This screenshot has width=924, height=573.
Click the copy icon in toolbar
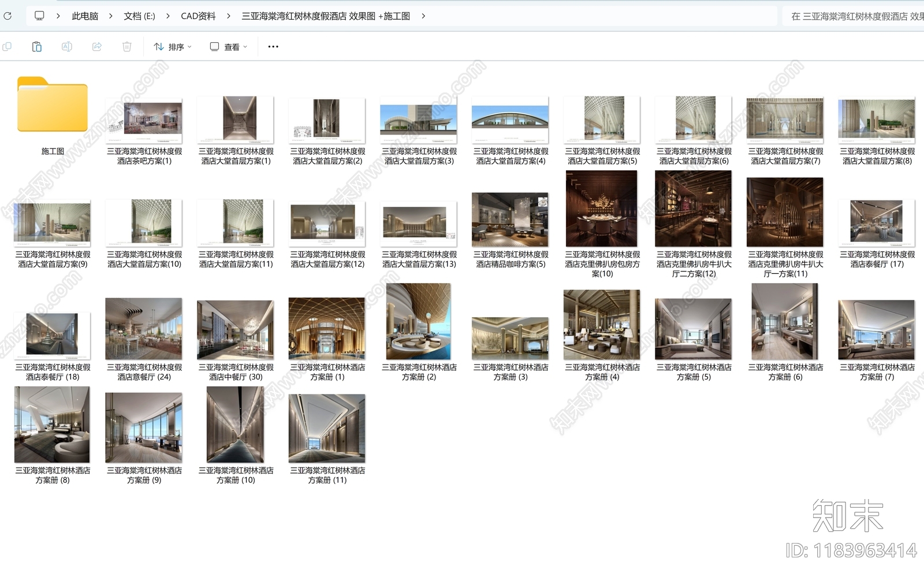point(7,47)
